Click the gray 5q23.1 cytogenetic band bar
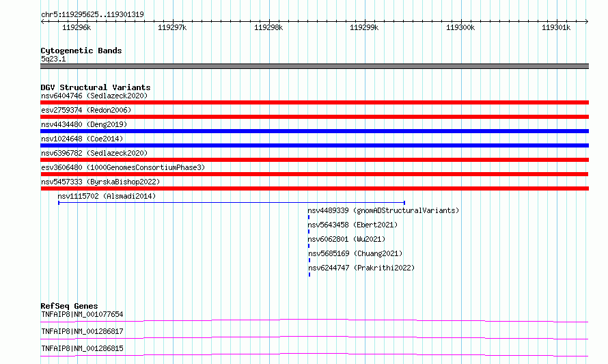Viewport: 608px width, 364px height. 314,66
